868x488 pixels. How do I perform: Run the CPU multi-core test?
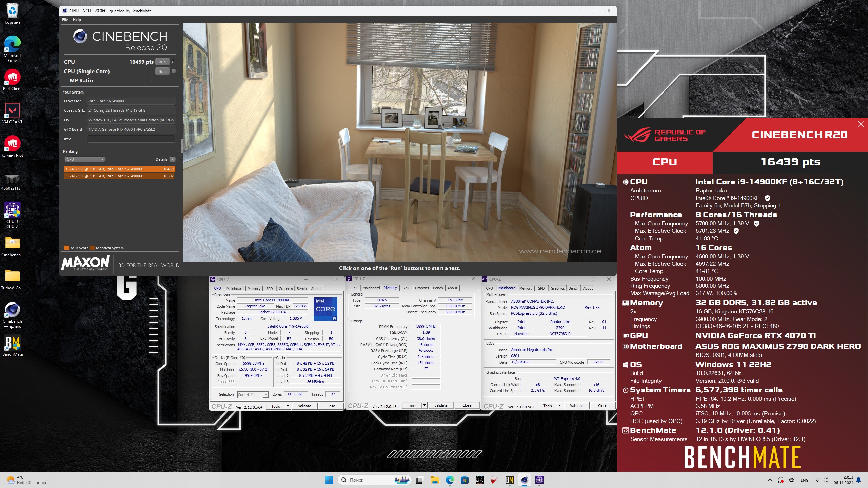tap(162, 62)
